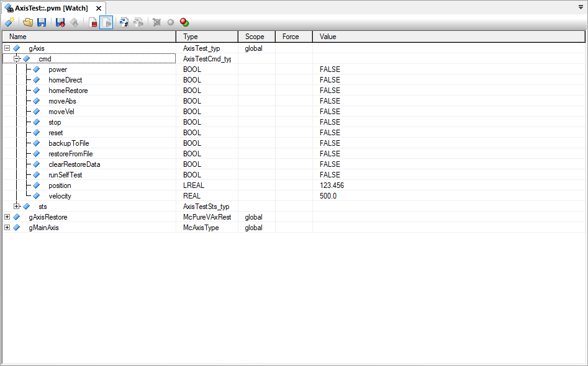Screen dimensions: 588x366
Task: Click the blue diamond icon beside gAxis
Action: [17, 48]
